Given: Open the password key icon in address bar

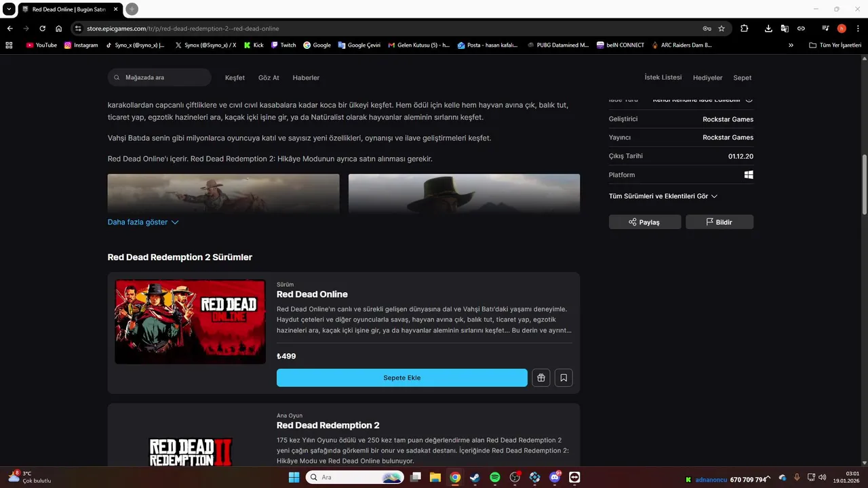Looking at the screenshot, I should pos(707,28).
